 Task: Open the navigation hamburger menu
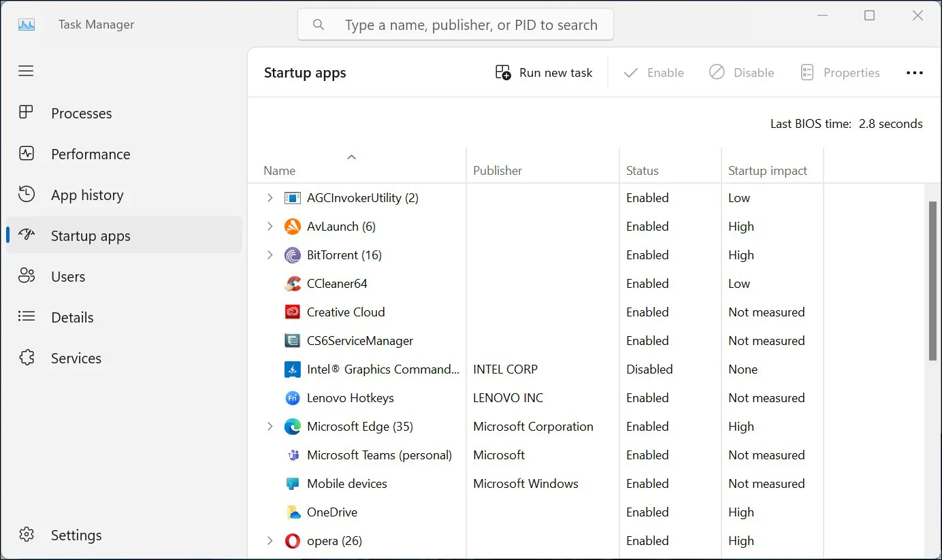[x=26, y=71]
